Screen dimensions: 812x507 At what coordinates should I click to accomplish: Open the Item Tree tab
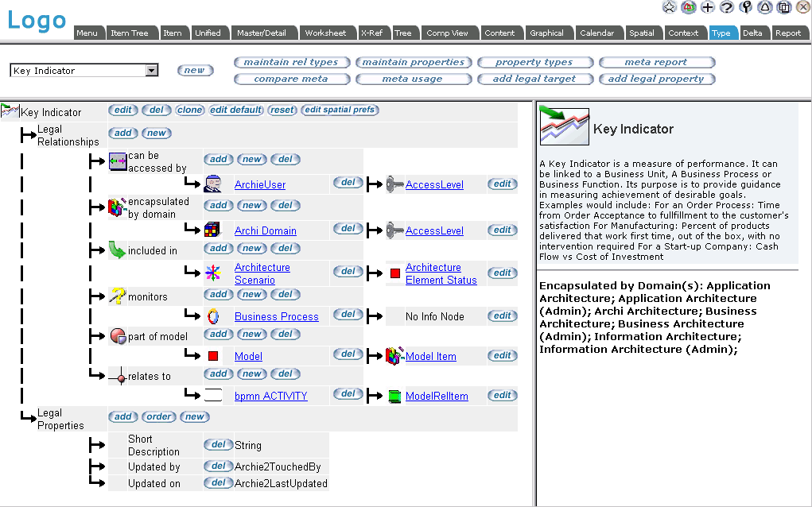pos(129,33)
